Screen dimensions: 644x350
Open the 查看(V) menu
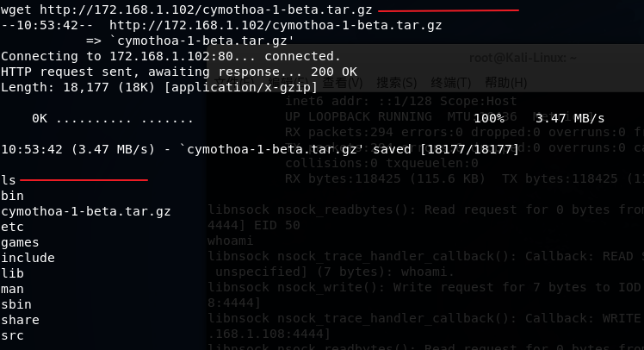click(342, 83)
